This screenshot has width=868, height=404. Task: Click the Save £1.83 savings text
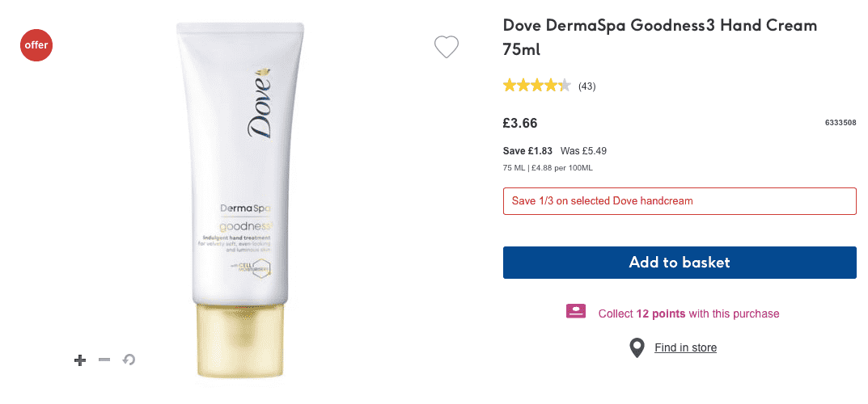(527, 151)
